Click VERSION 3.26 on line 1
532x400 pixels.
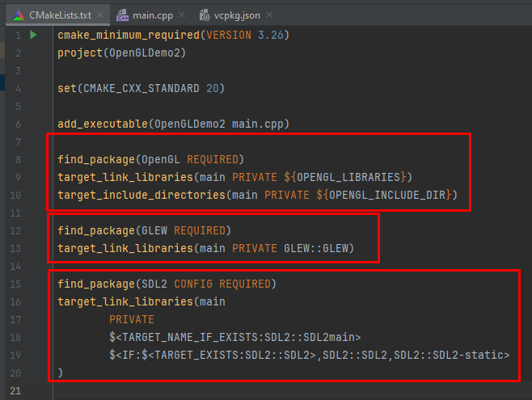(245, 35)
